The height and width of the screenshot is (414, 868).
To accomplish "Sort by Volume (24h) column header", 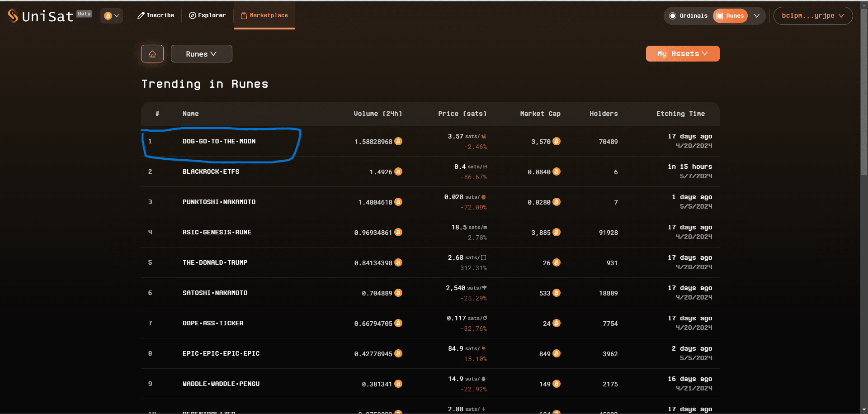I will [377, 114].
